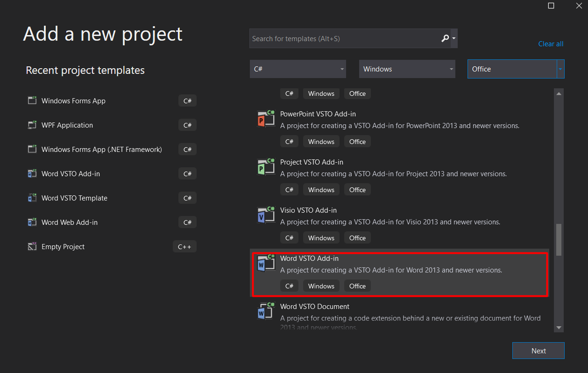Viewport: 588px width, 373px height.
Task: Select the PowerPoint VSTO Add-in title
Action: pos(318,114)
